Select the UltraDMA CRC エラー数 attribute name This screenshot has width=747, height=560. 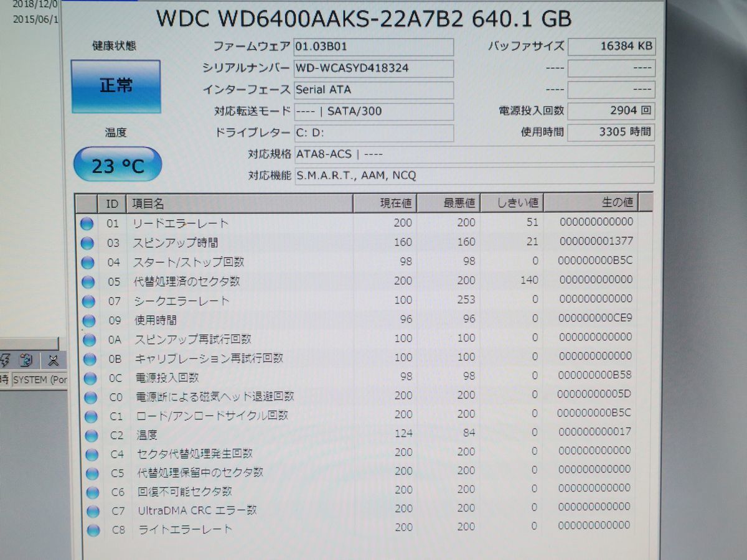[x=197, y=511]
